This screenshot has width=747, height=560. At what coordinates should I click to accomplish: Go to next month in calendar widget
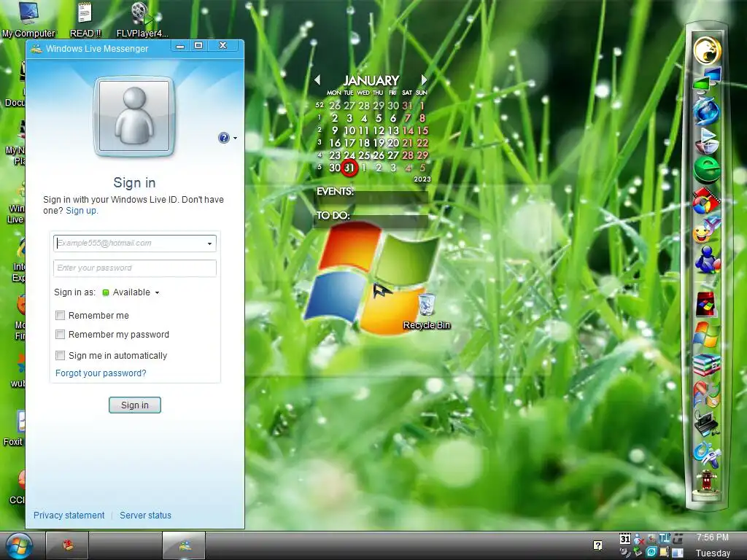point(424,79)
